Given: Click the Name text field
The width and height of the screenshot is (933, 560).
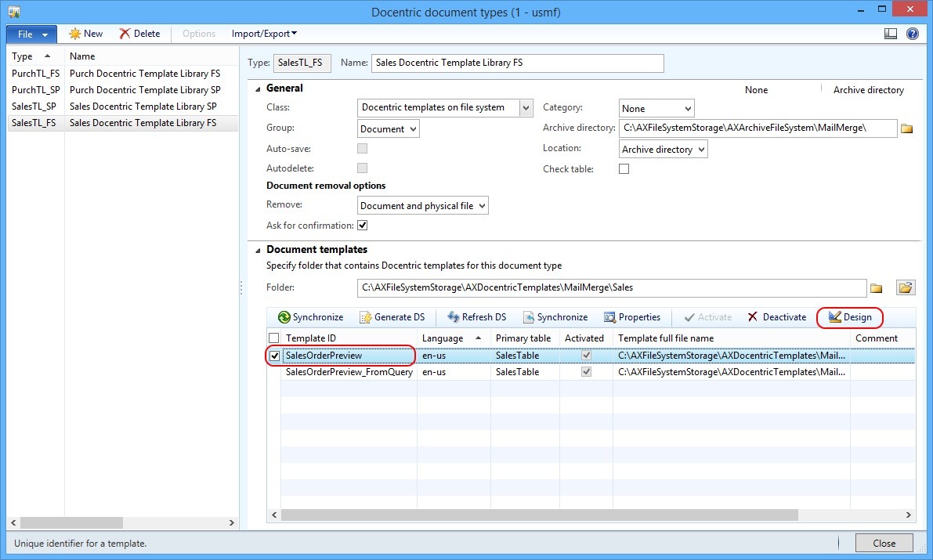Looking at the screenshot, I should [x=517, y=63].
